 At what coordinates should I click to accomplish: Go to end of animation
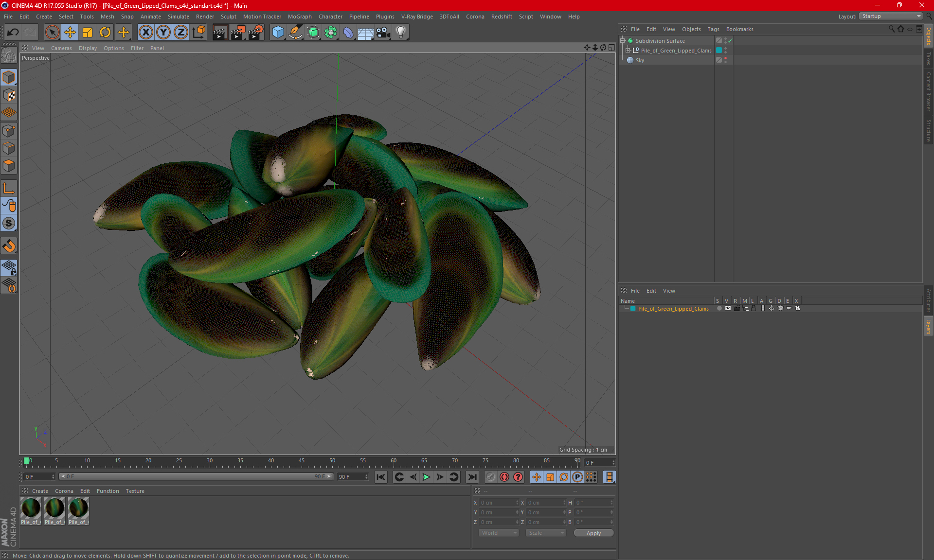472,477
